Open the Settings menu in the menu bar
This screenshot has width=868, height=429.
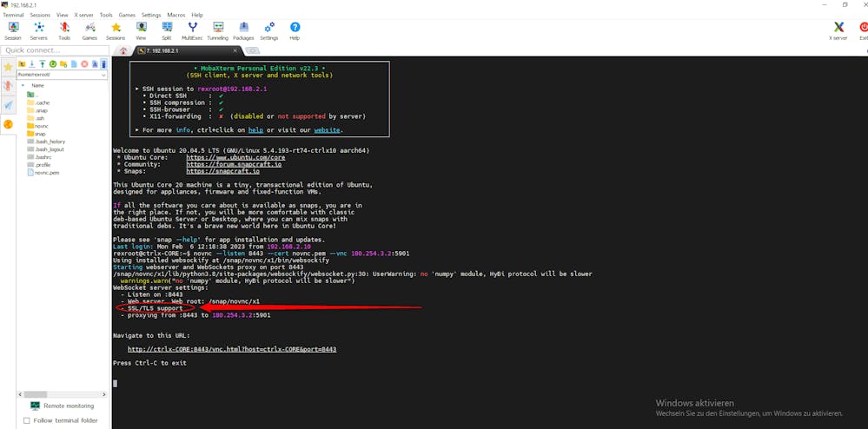click(x=151, y=15)
